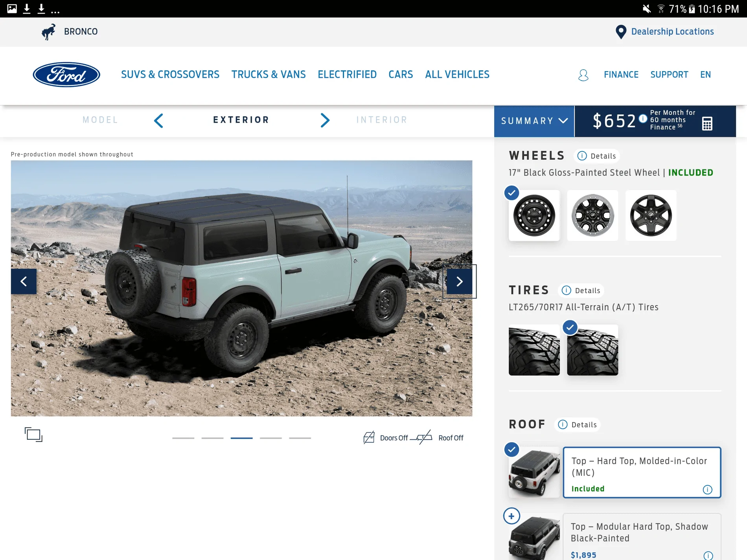Toggle Doors Off view
The width and height of the screenshot is (747, 560).
coord(394,438)
